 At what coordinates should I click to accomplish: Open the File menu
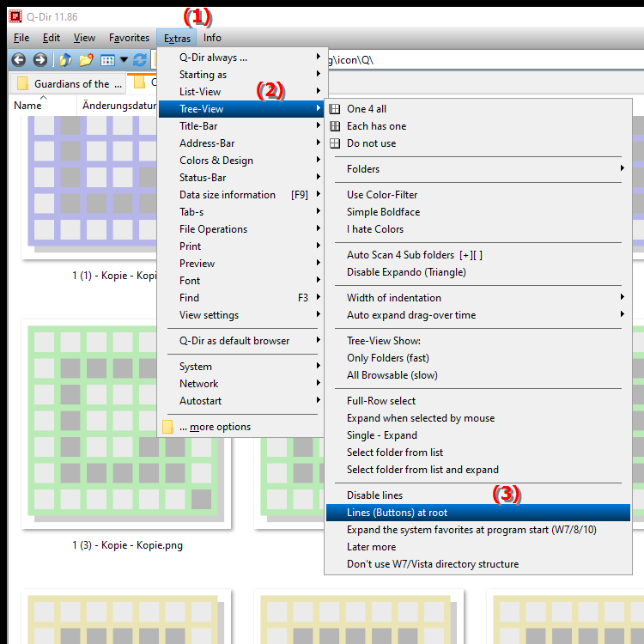(21, 38)
